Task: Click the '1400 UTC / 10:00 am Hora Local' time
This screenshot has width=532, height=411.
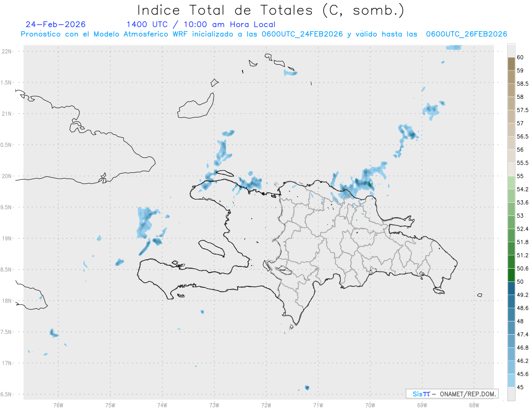Action: (201, 24)
